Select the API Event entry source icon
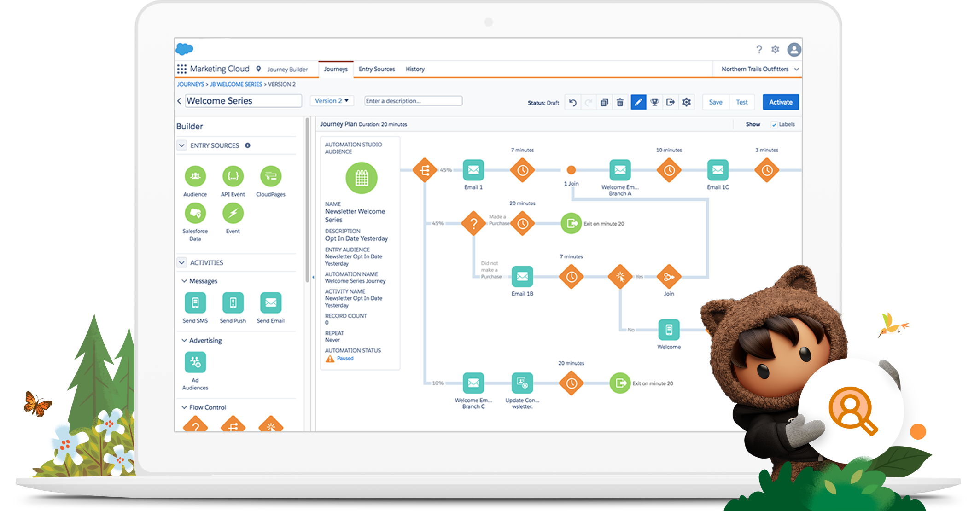This screenshot has height=511, width=980. pos(233,176)
